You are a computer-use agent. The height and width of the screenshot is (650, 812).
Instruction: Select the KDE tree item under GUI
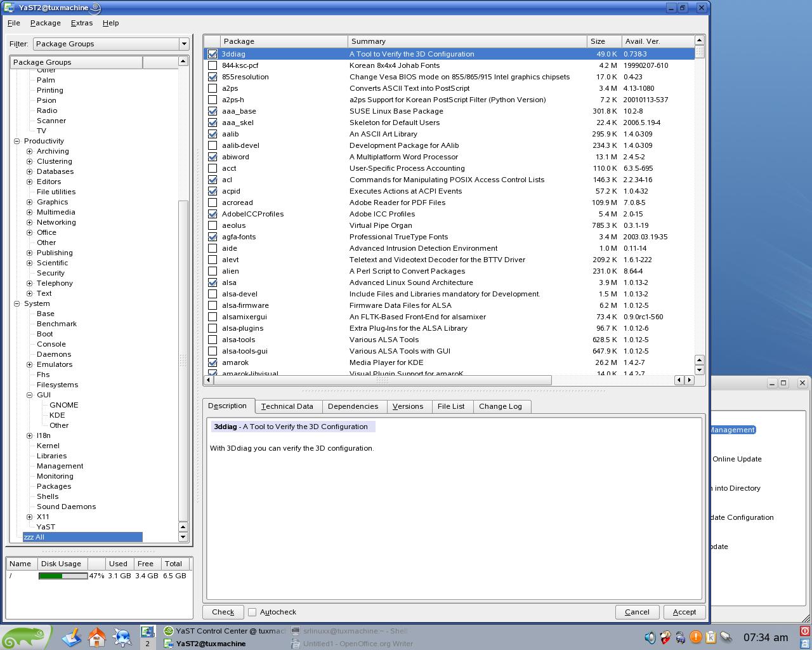(57, 415)
